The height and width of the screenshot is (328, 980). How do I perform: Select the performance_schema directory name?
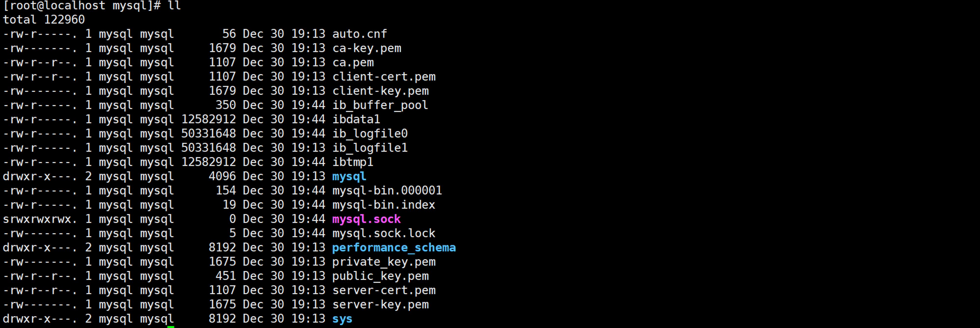[394, 248]
